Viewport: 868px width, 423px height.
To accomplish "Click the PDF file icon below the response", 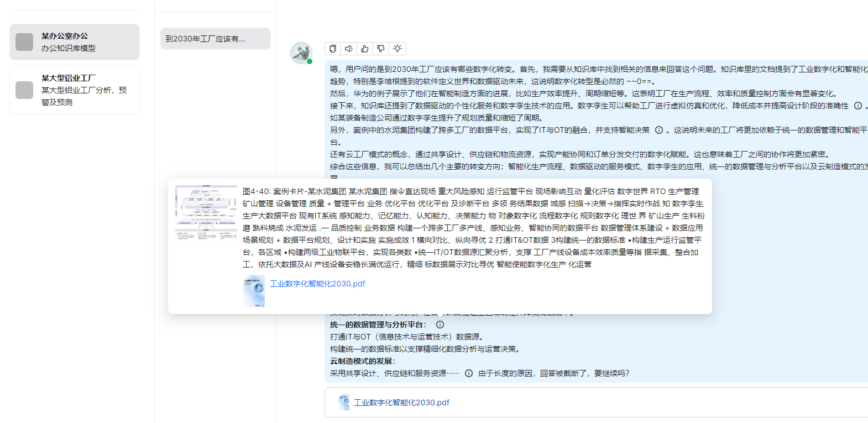I will [344, 403].
